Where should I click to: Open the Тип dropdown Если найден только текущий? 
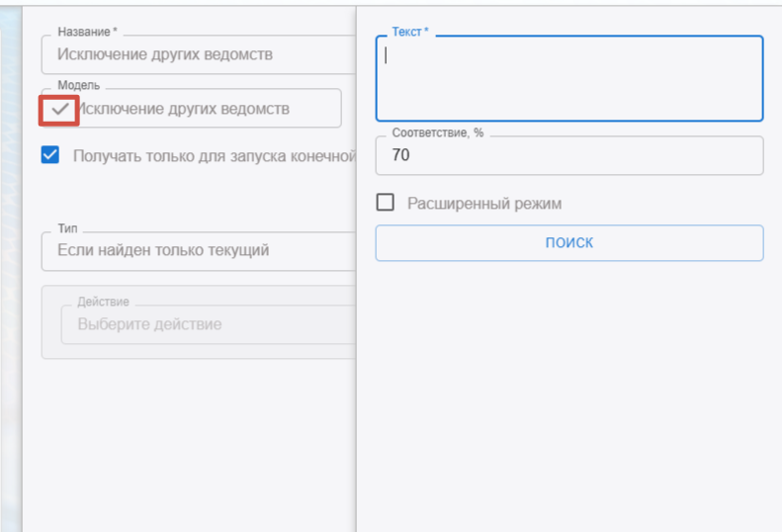click(x=199, y=251)
